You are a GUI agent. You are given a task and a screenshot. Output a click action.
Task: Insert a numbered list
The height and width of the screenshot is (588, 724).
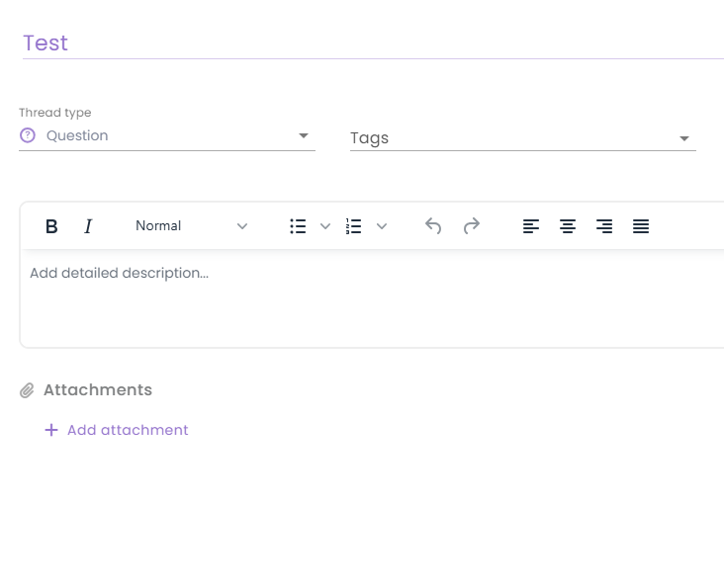pyautogui.click(x=354, y=226)
